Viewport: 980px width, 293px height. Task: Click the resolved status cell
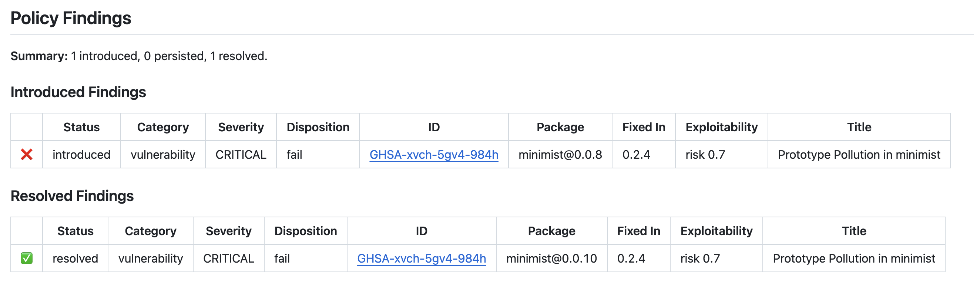(x=75, y=259)
